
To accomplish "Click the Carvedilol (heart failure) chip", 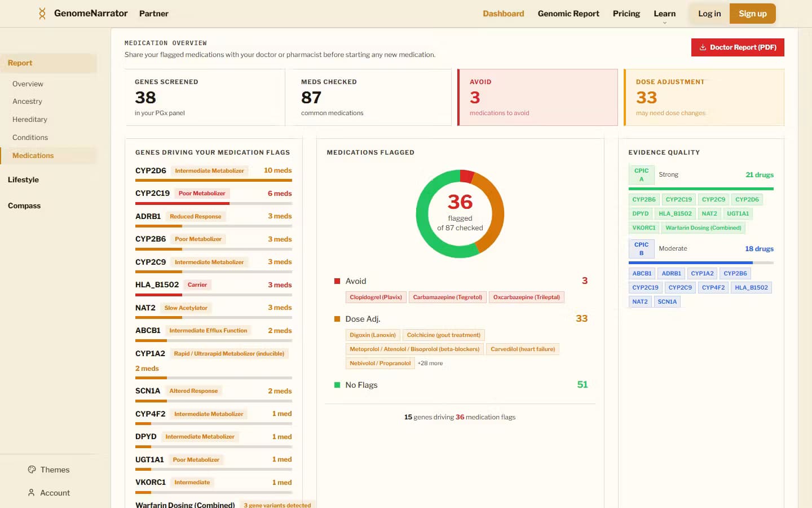I will point(523,349).
